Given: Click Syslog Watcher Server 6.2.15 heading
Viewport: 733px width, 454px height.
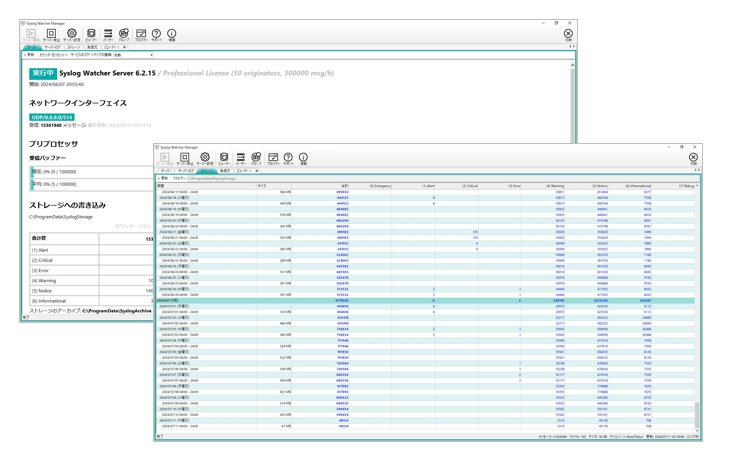Looking at the screenshot, I should coord(107,73).
